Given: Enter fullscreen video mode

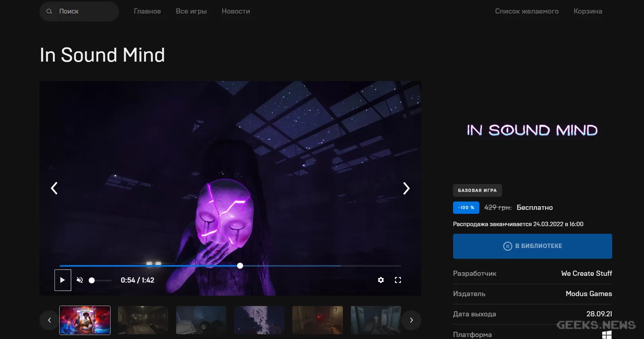Looking at the screenshot, I should [x=398, y=280].
